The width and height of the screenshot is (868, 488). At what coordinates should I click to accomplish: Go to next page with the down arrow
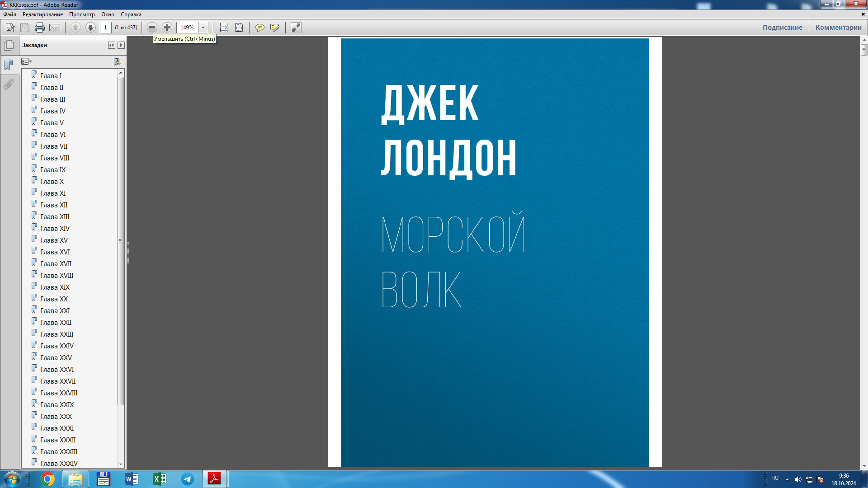click(x=90, y=28)
